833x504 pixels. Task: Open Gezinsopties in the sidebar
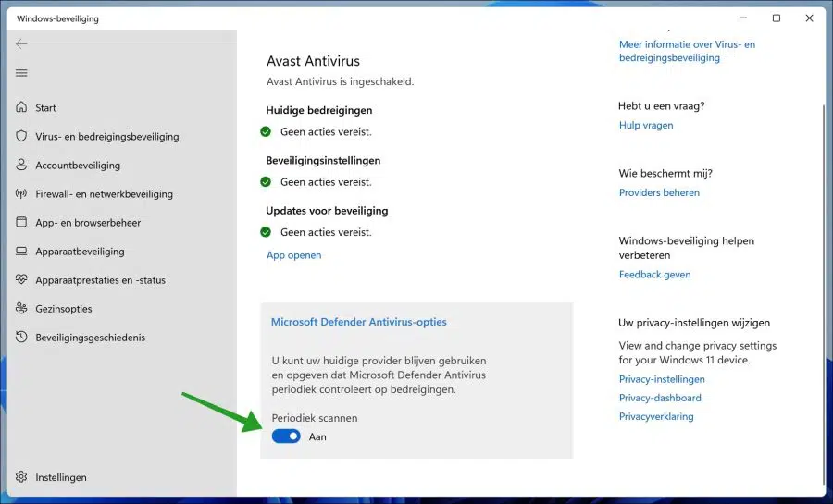63,309
